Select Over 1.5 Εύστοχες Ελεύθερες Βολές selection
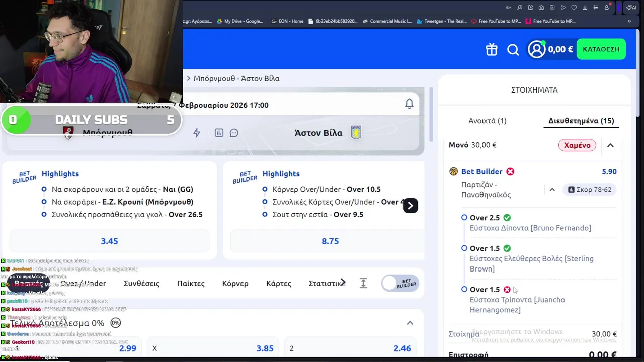Screen dimensions: 644x362 [x=532, y=258]
